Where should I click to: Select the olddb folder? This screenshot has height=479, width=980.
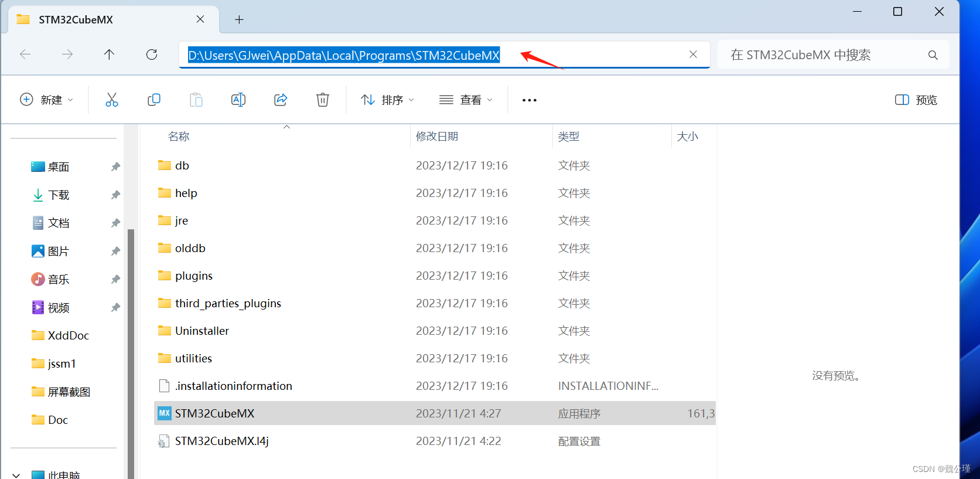[x=182, y=248]
